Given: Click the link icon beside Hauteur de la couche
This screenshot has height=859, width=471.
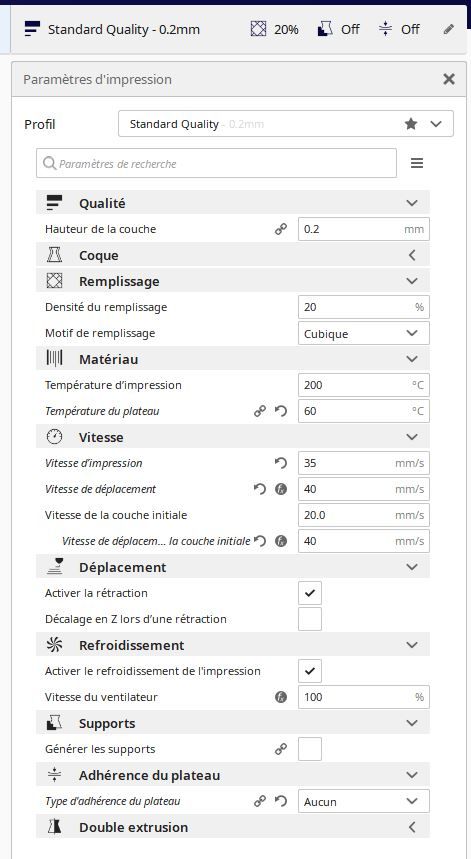Looking at the screenshot, I should tap(281, 229).
